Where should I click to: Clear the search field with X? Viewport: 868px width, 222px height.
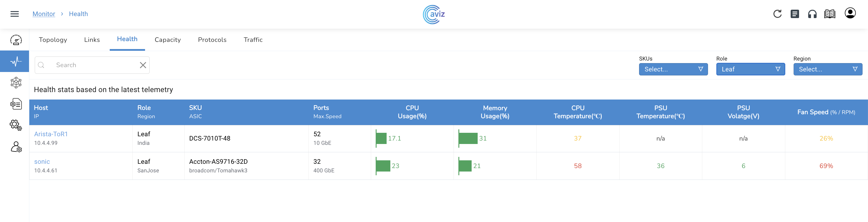[x=143, y=65]
